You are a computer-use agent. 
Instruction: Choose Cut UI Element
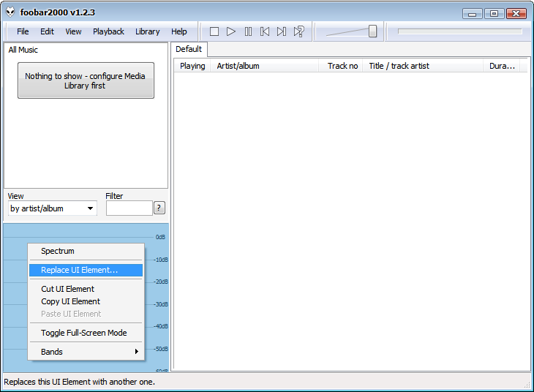(x=86, y=289)
